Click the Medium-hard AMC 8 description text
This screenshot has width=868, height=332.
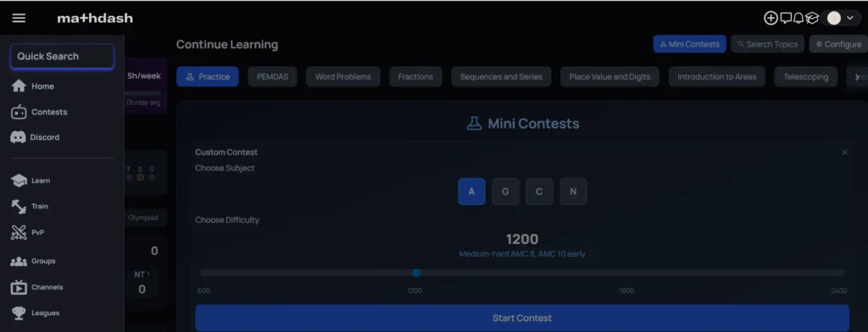click(522, 254)
